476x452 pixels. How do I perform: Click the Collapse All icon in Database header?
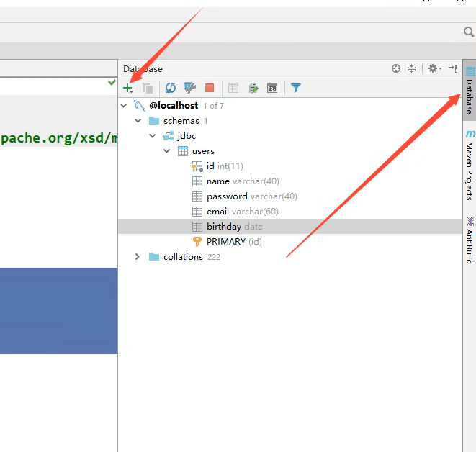[x=411, y=68]
